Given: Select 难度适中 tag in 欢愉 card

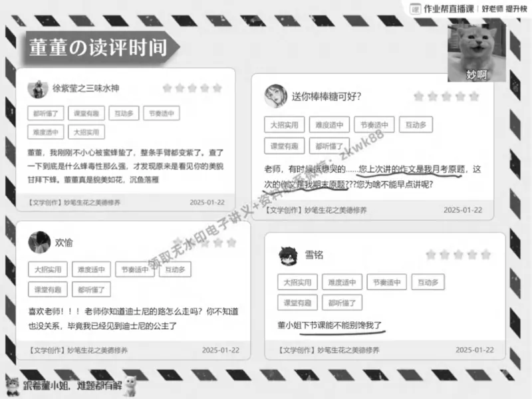Looking at the screenshot, I should [91, 269].
